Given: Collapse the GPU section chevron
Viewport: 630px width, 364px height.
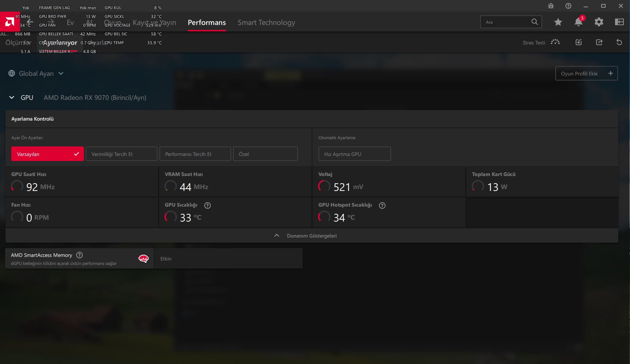Looking at the screenshot, I should [x=12, y=97].
